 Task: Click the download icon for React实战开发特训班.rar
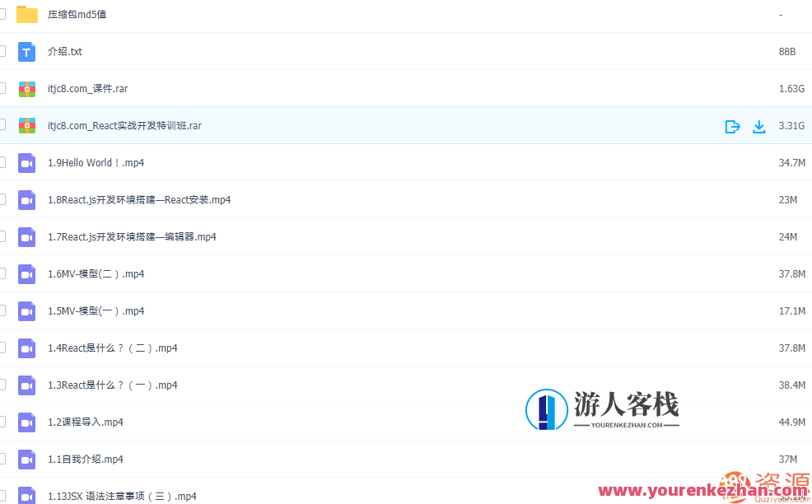coord(758,126)
